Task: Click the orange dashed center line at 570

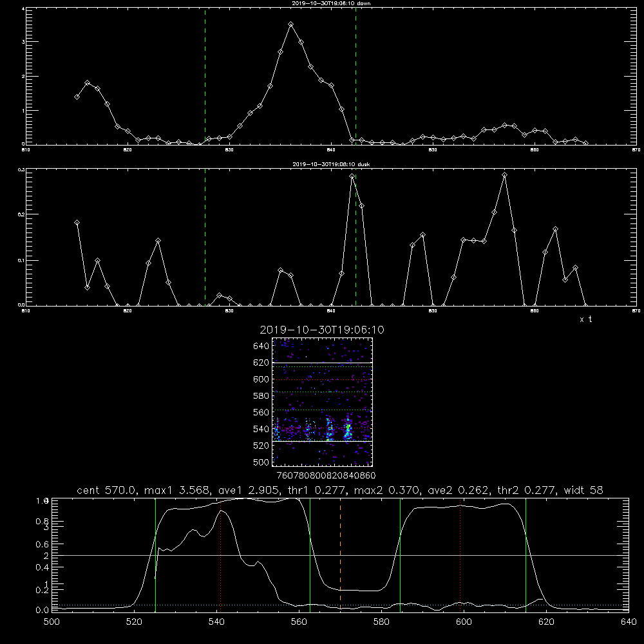Action: (x=340, y=554)
